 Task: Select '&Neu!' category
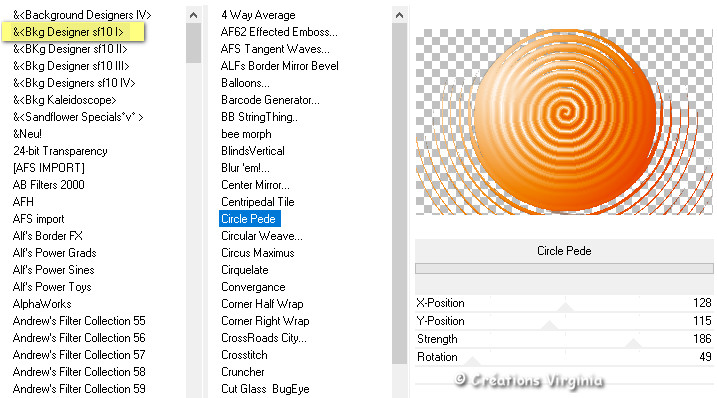pos(27,134)
